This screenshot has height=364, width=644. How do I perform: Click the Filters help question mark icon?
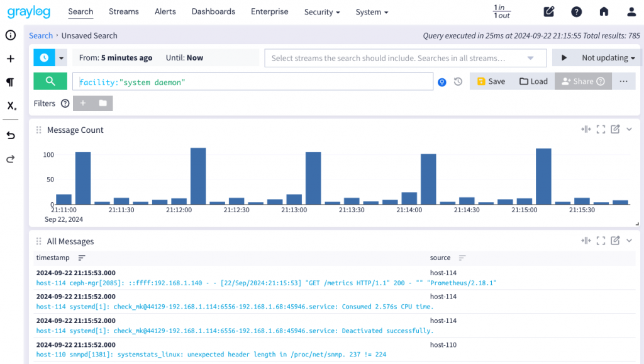pyautogui.click(x=65, y=103)
